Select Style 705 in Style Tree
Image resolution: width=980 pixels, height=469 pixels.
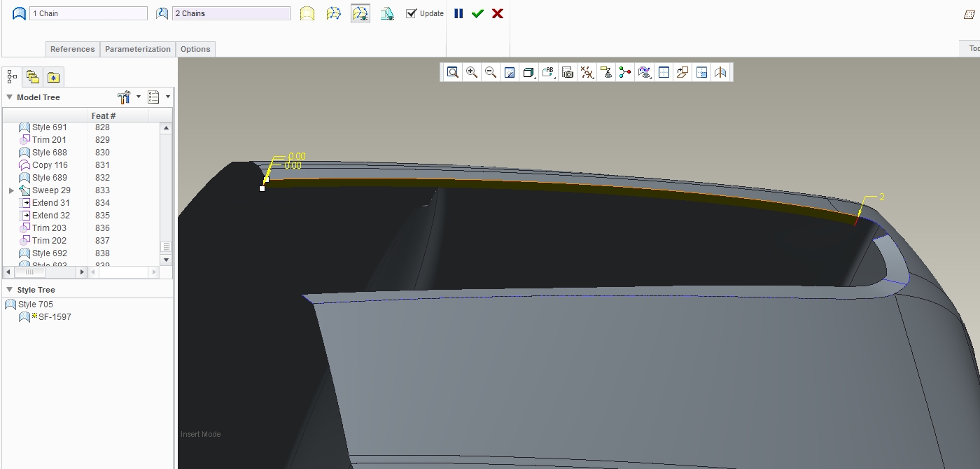[x=36, y=304]
